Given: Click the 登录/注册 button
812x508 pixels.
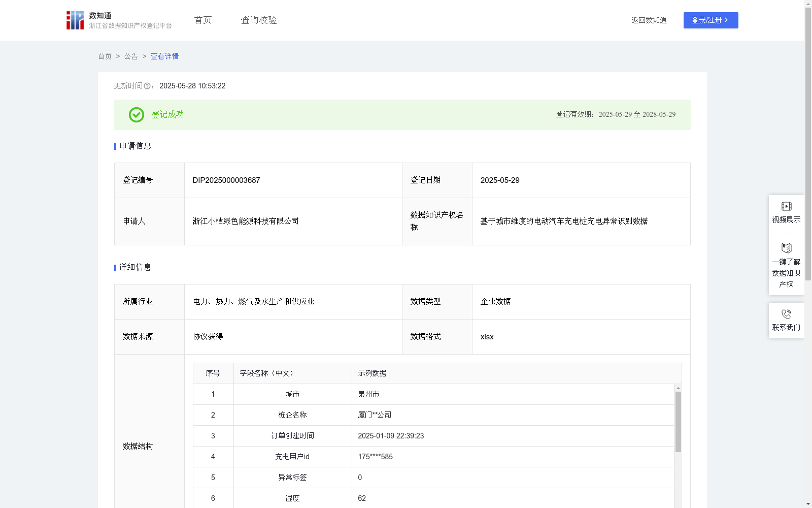Looking at the screenshot, I should click(710, 20).
